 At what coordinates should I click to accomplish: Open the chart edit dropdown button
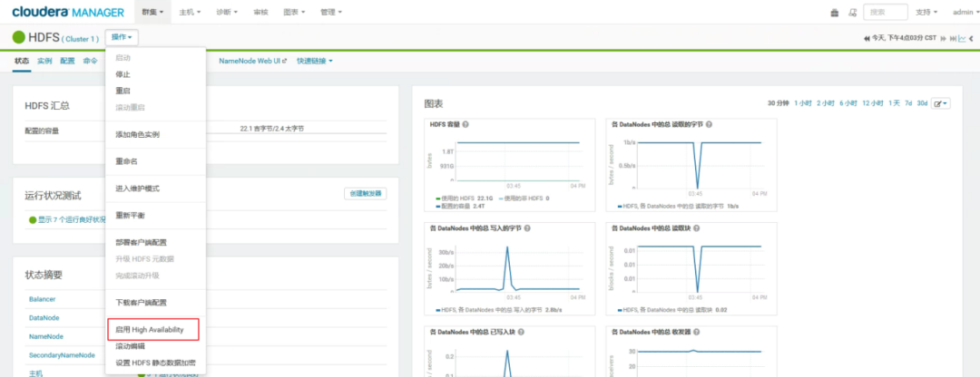click(941, 103)
